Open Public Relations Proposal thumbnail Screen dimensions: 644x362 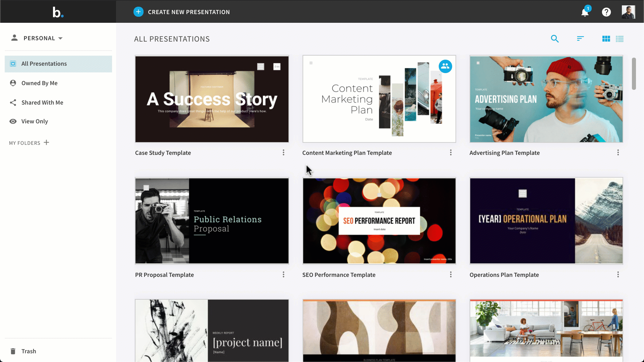click(x=212, y=221)
